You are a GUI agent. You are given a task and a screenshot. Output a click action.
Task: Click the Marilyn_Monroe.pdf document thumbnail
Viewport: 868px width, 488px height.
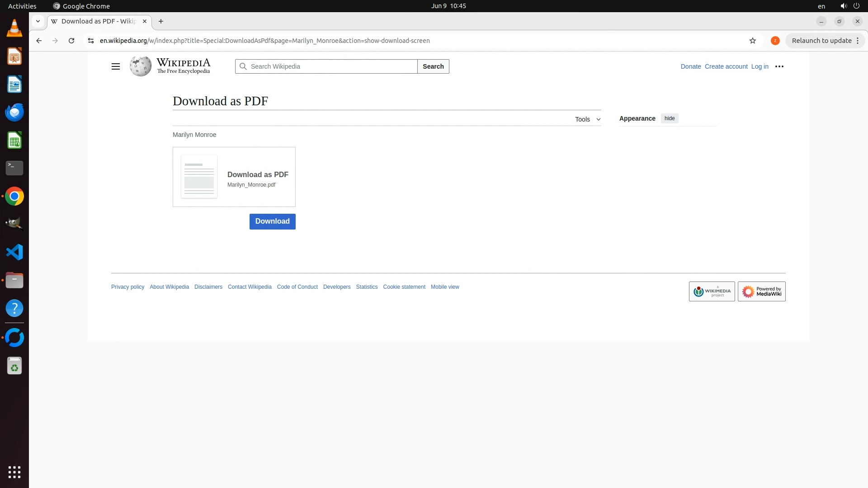click(x=199, y=177)
